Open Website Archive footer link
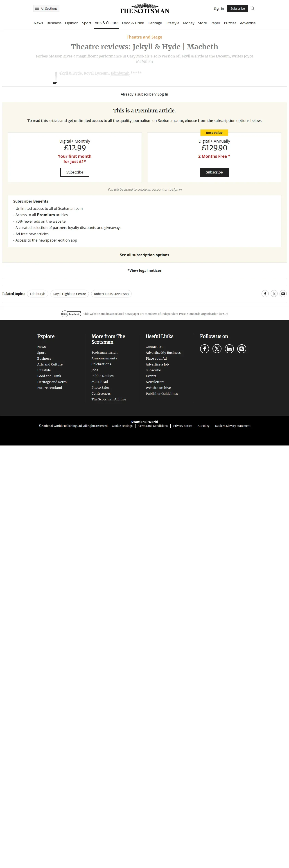This screenshot has height=868, width=289. (x=158, y=388)
